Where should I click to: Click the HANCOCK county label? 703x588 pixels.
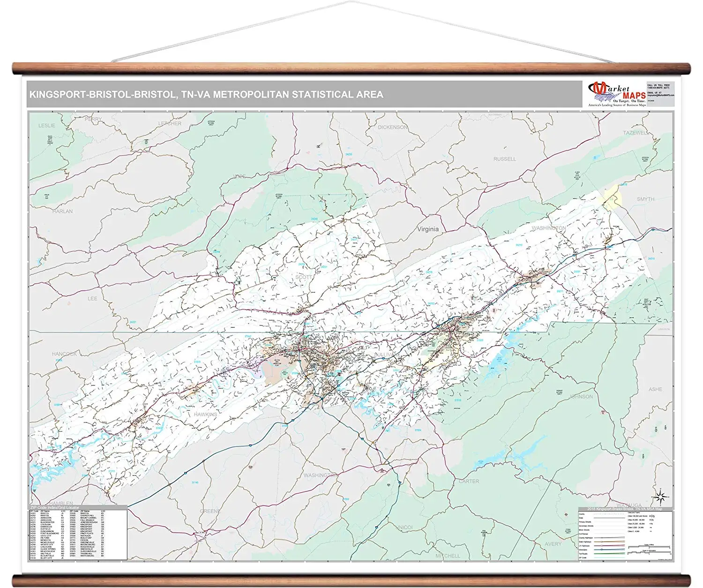pos(64,354)
